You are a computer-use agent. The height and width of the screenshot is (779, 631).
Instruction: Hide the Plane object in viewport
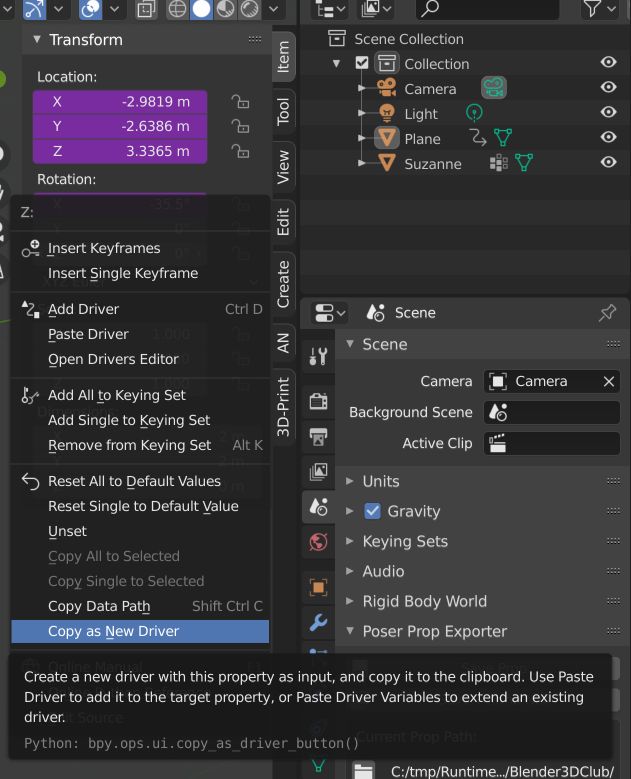(608, 137)
